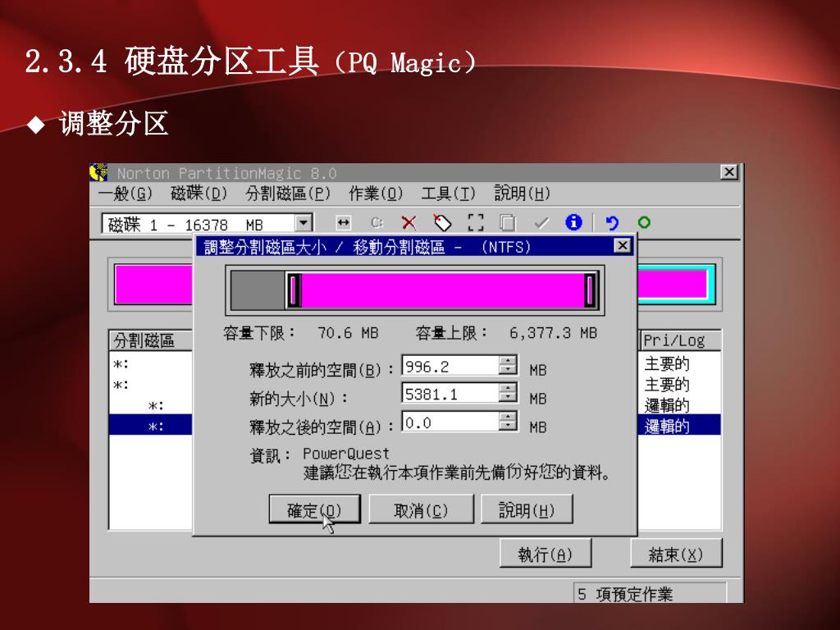Click the 確定(O) button

coord(314,509)
